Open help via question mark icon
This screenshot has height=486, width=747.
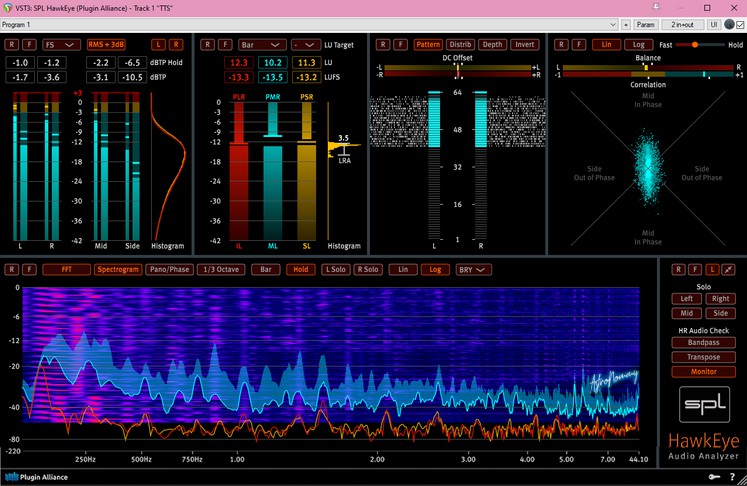tap(732, 476)
